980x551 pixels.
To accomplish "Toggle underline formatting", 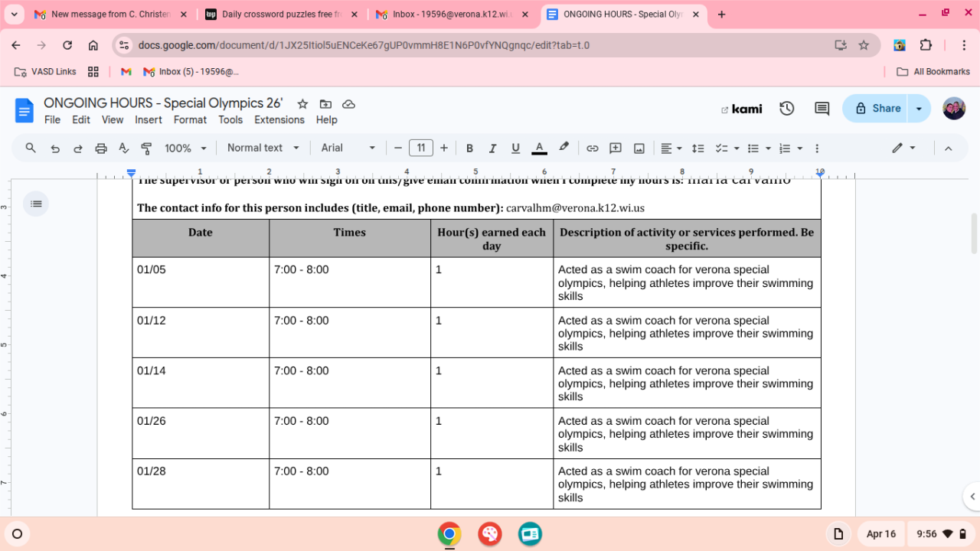I will 515,148.
